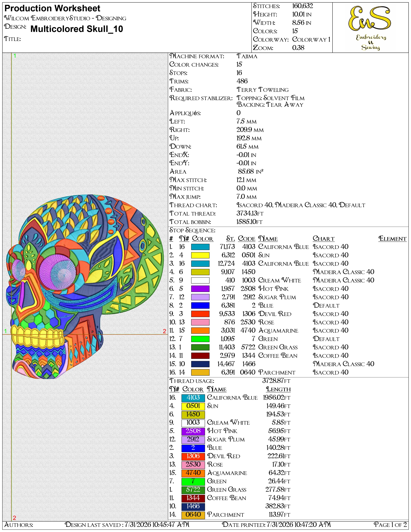Click the Multicolored Skull_10 design name
Image resolution: width=411 pixels, height=532 pixels.
77,29
